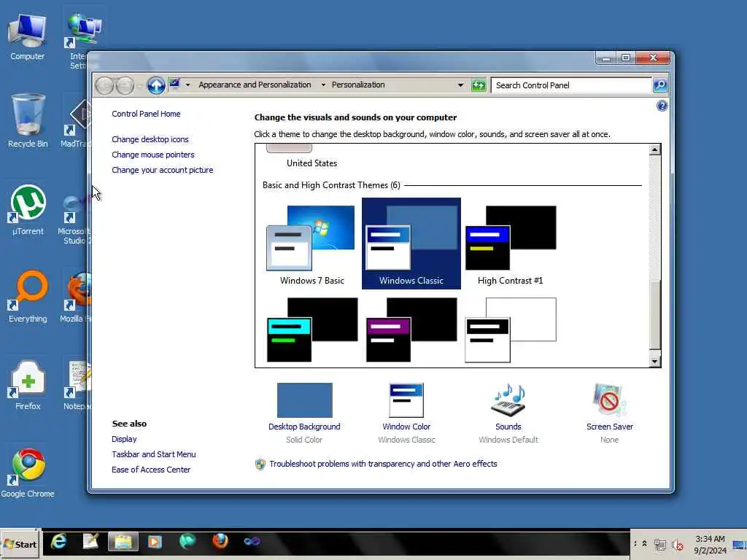Select the Windows Classic theme

(411, 244)
